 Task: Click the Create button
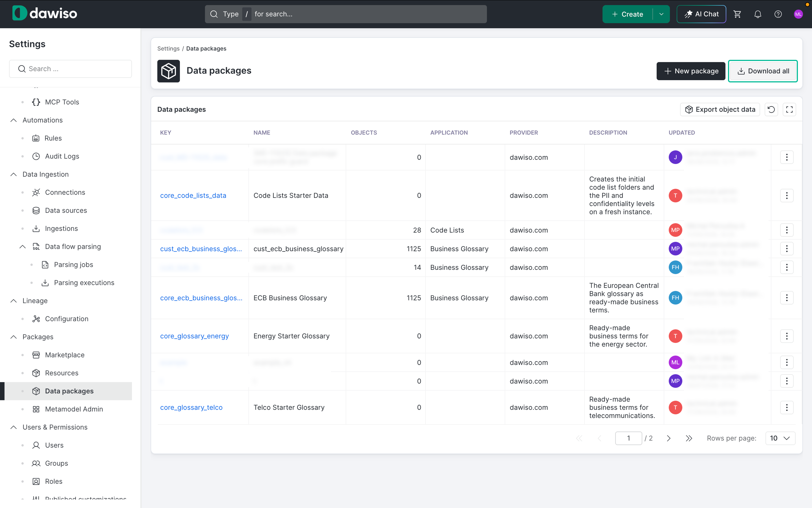(627, 14)
